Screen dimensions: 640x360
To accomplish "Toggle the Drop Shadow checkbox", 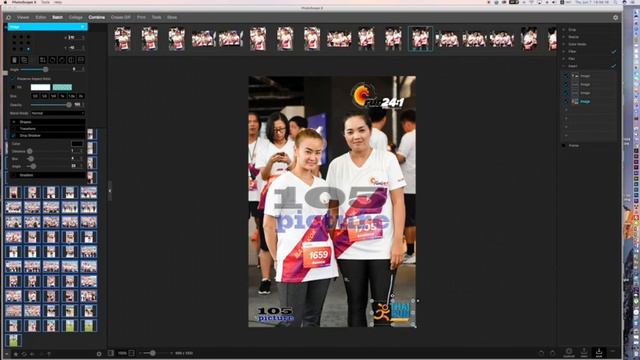I will point(14,136).
